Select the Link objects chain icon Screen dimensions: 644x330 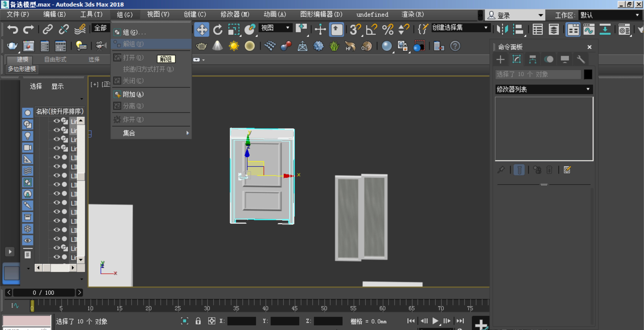47,29
